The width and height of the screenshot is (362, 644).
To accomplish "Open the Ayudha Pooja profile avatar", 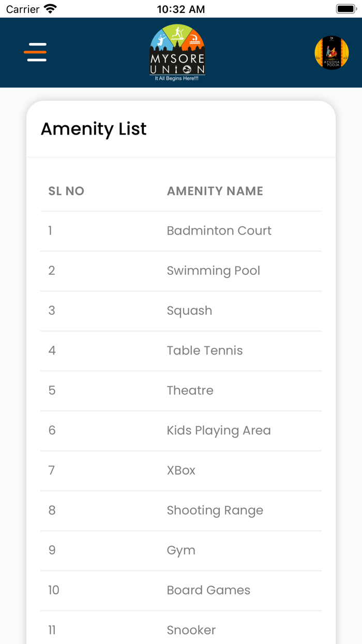I will [x=331, y=53].
